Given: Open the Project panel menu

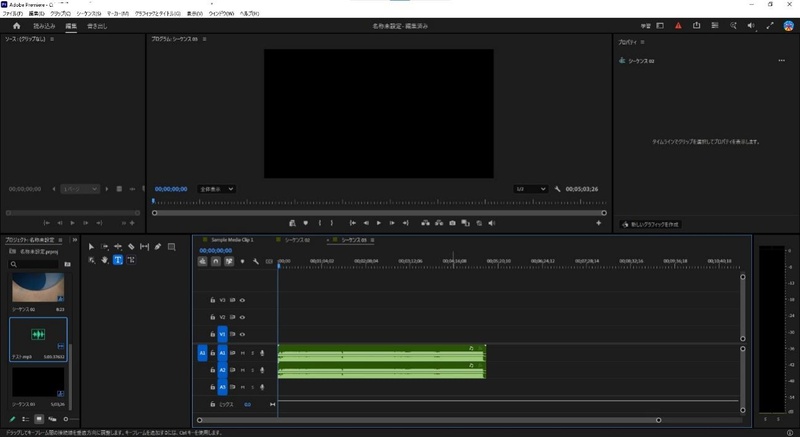Looking at the screenshot, I should 60,240.
